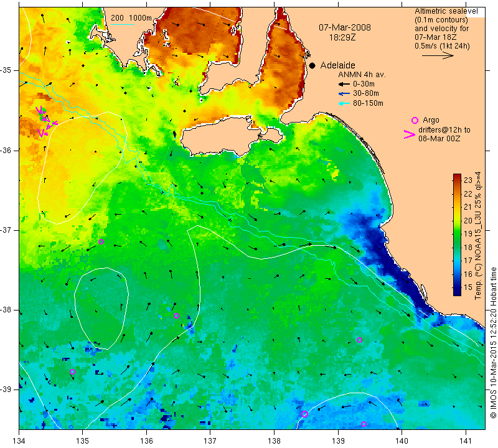Click the latitude axis label -39
This screenshot has width=498, height=448.
tap(6, 390)
